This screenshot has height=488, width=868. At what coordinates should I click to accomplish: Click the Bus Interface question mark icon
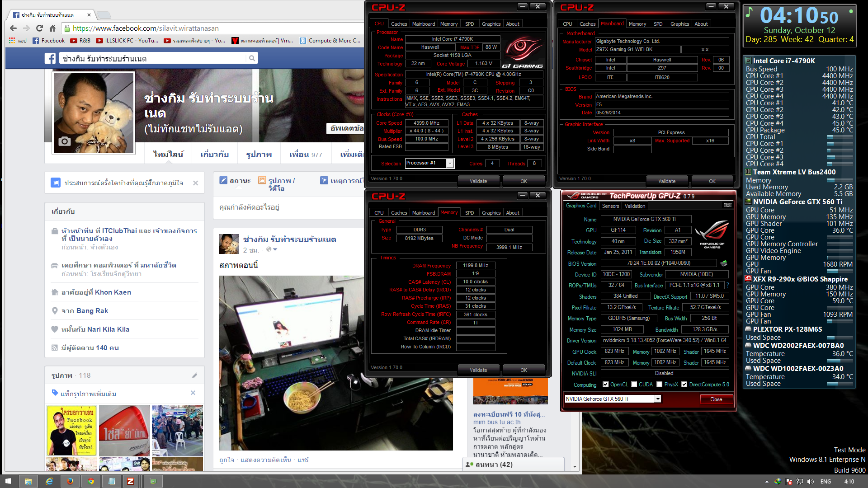click(x=727, y=285)
